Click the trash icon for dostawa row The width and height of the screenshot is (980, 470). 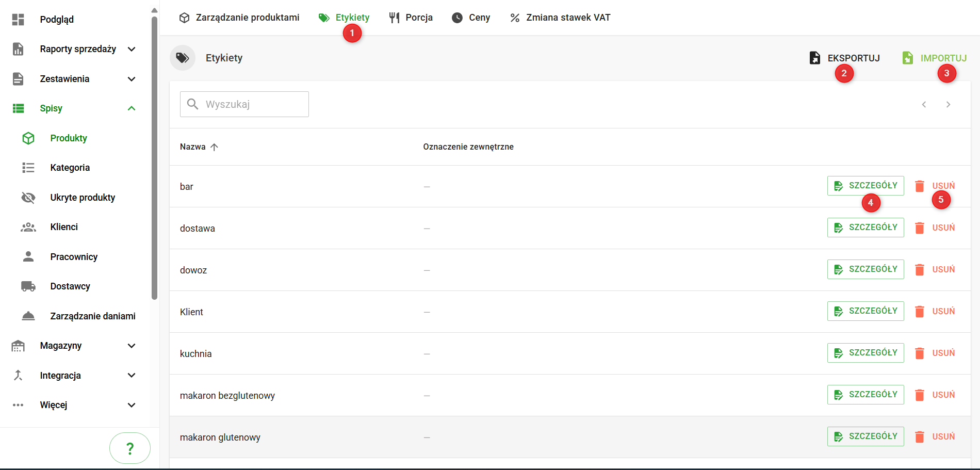point(919,228)
